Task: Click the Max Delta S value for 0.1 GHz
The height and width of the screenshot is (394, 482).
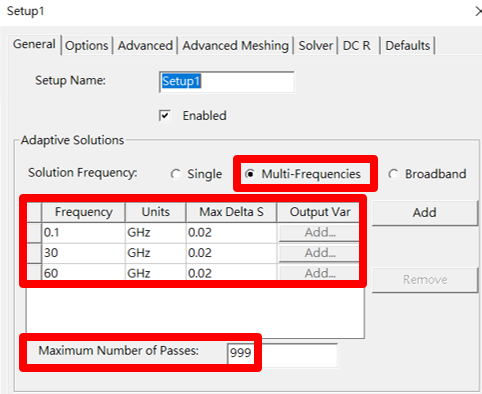Action: (x=231, y=233)
